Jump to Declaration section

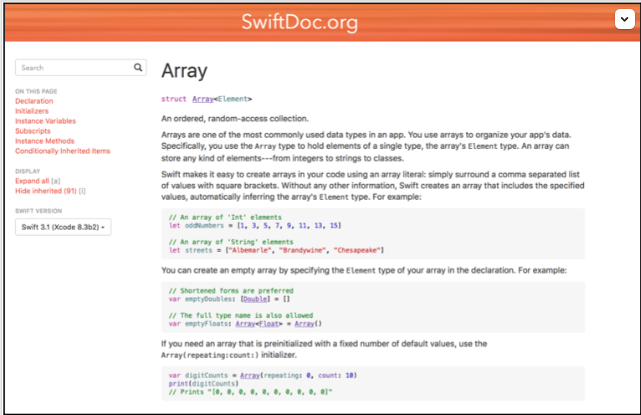(x=34, y=101)
